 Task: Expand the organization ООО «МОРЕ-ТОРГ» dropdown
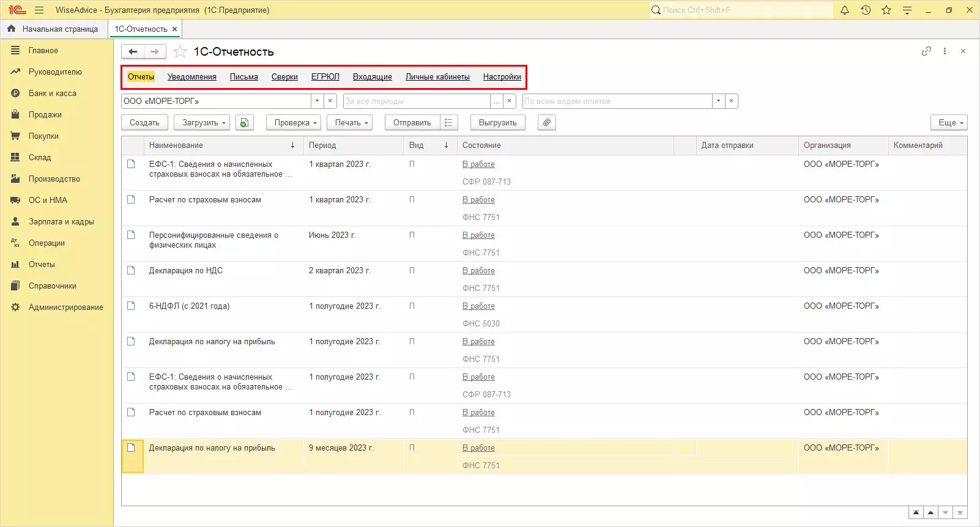[x=317, y=101]
